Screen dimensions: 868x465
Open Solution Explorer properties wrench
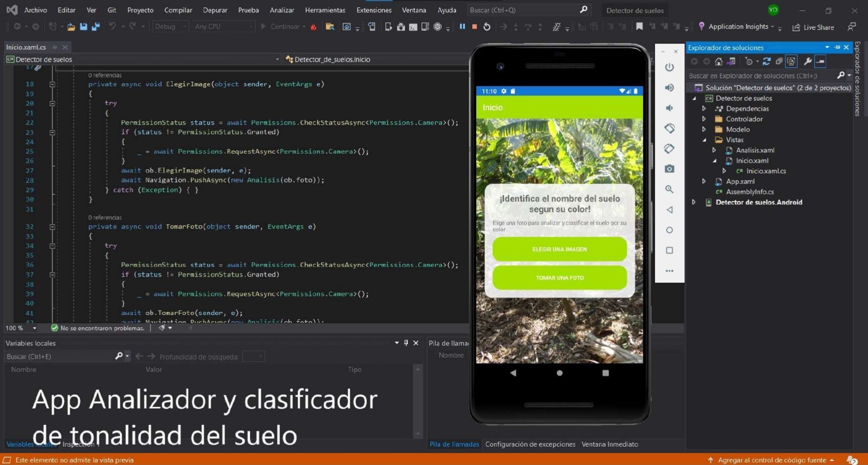point(807,61)
